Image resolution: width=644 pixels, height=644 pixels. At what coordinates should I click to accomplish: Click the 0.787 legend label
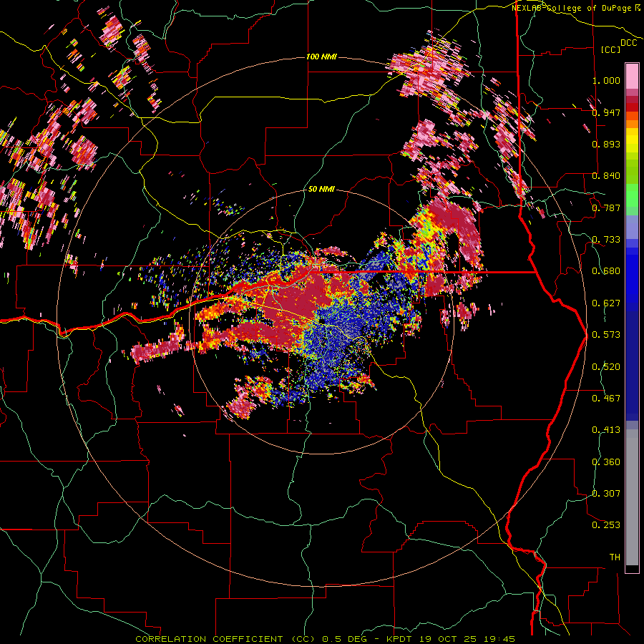click(606, 208)
